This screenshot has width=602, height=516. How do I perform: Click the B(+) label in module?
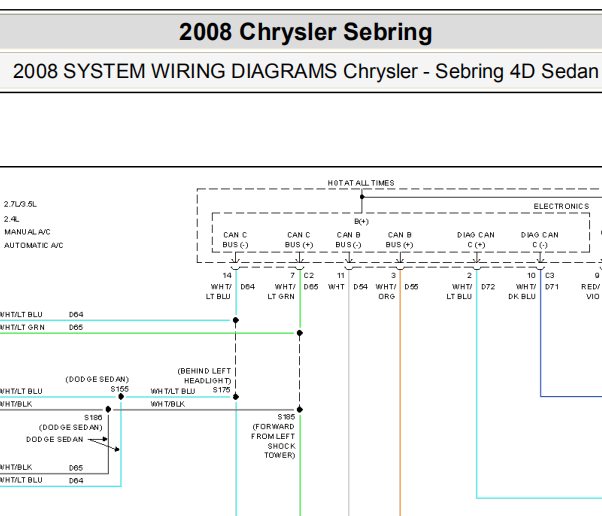pos(361,222)
